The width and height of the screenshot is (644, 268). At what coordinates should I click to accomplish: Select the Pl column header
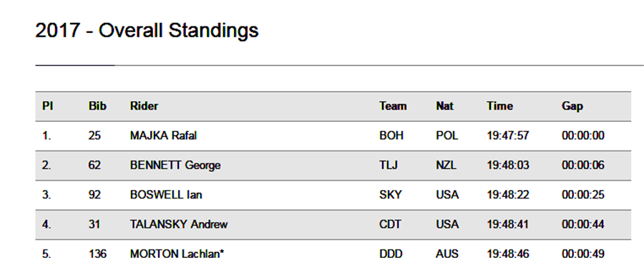pos(48,106)
